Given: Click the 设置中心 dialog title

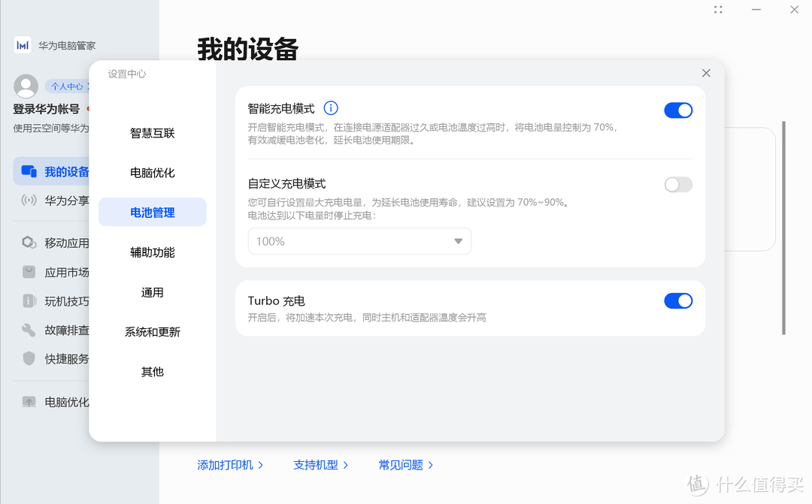Looking at the screenshot, I should [127, 74].
